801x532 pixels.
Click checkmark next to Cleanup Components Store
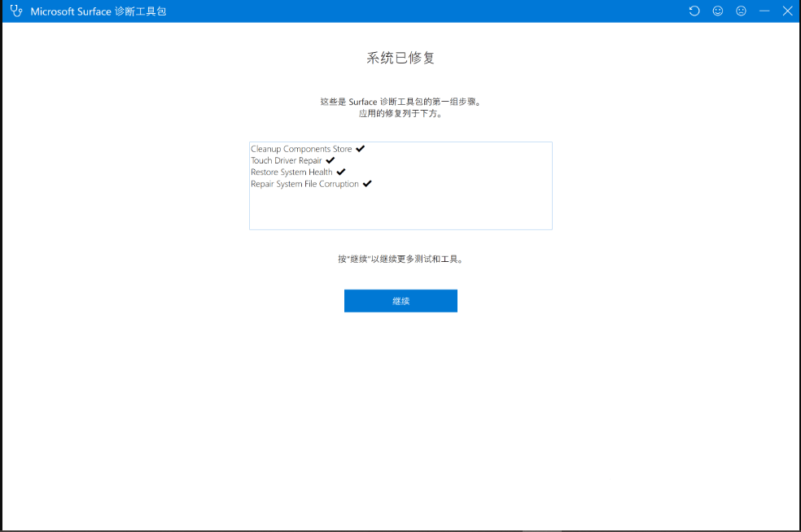coord(360,149)
